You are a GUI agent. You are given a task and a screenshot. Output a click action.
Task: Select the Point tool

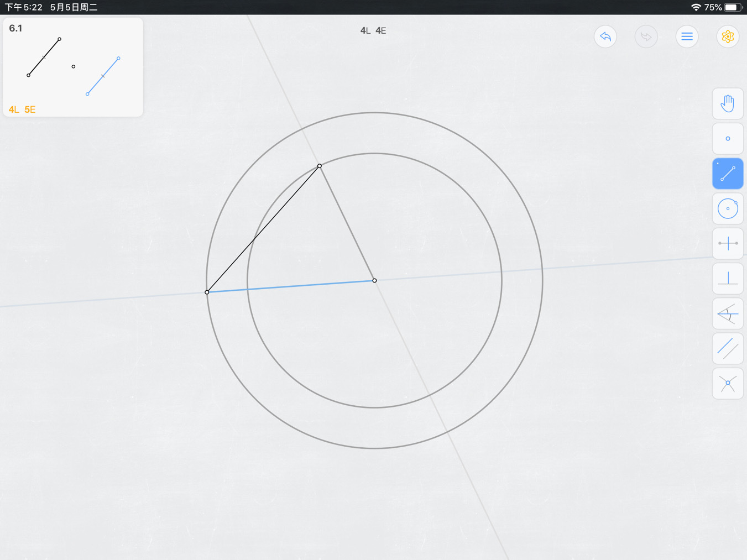click(x=728, y=138)
